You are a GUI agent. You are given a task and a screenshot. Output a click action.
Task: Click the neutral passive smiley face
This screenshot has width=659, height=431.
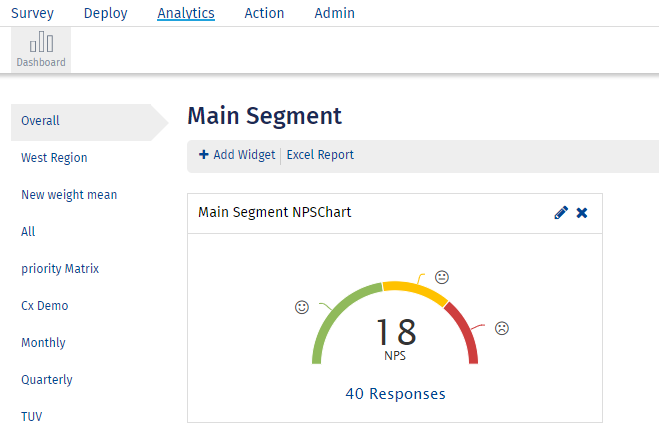(x=441, y=277)
